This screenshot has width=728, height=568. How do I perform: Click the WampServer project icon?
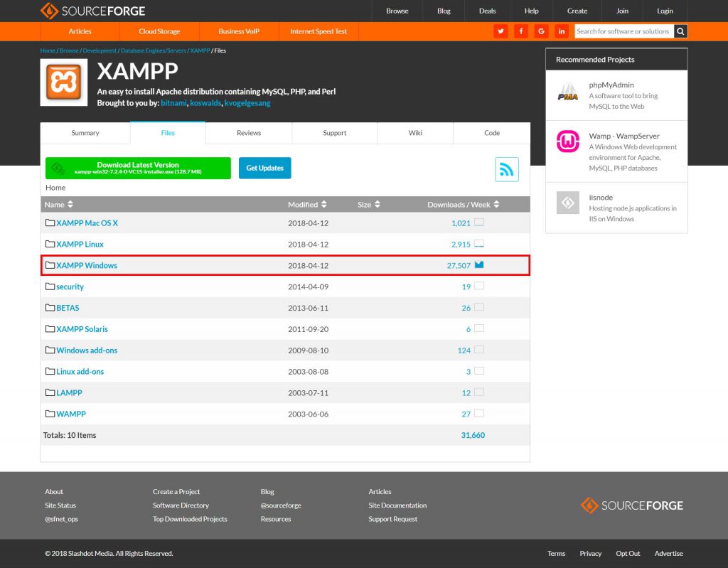(568, 141)
